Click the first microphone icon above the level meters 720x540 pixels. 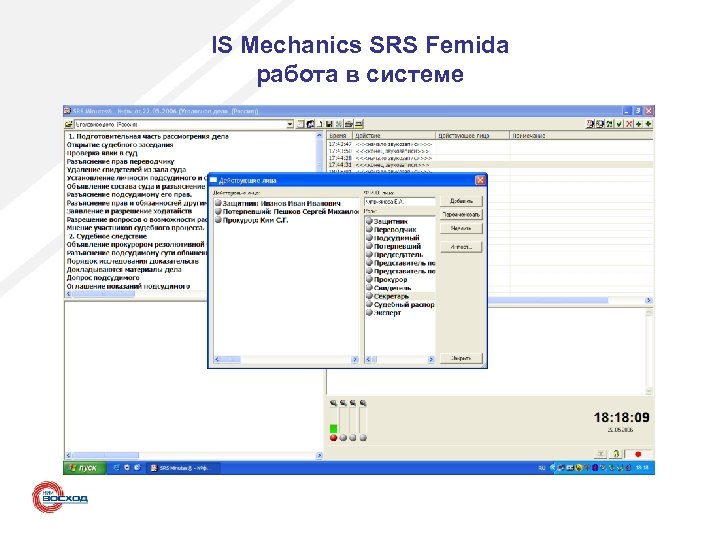point(333,403)
